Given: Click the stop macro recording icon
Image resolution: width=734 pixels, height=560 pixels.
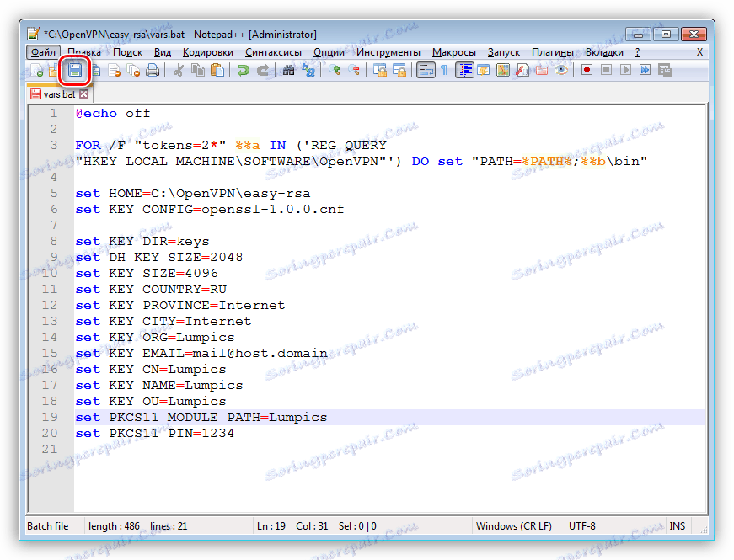Looking at the screenshot, I should [x=606, y=70].
